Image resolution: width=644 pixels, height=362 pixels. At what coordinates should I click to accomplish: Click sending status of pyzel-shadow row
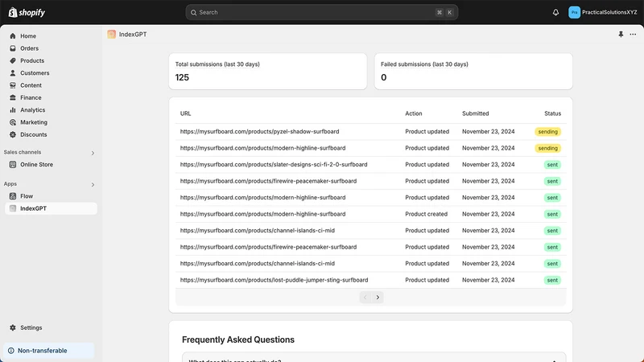(548, 132)
